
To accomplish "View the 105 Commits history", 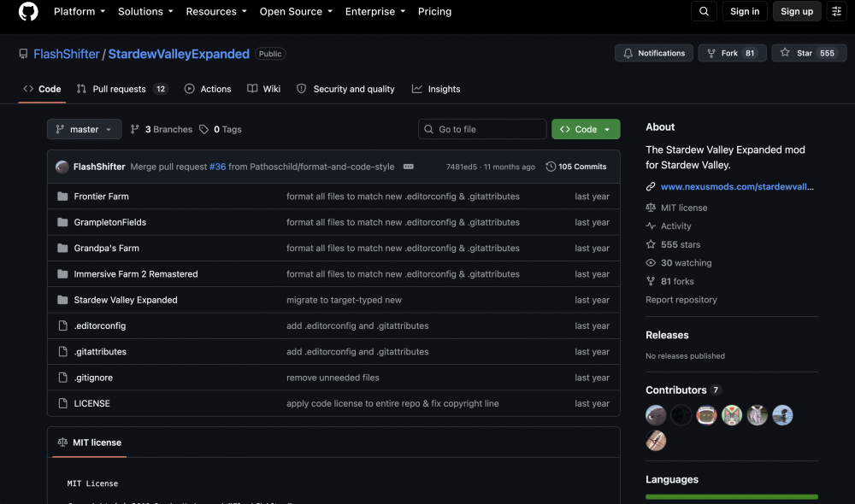I will pyautogui.click(x=575, y=167).
